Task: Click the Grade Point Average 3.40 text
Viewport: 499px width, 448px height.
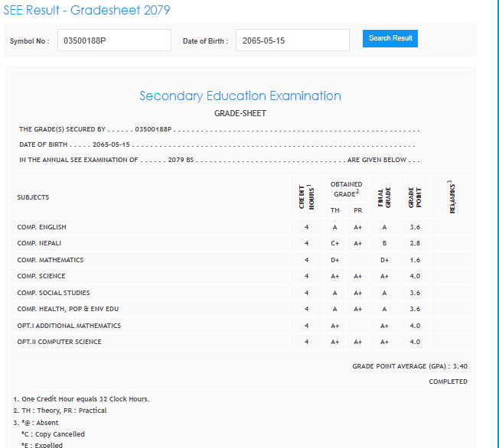Action: pos(409,366)
